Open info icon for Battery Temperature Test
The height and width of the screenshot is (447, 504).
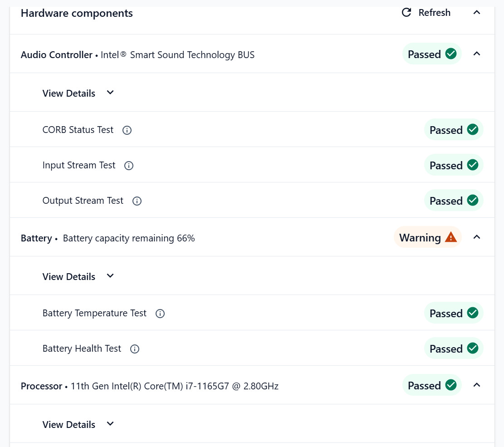pos(160,314)
